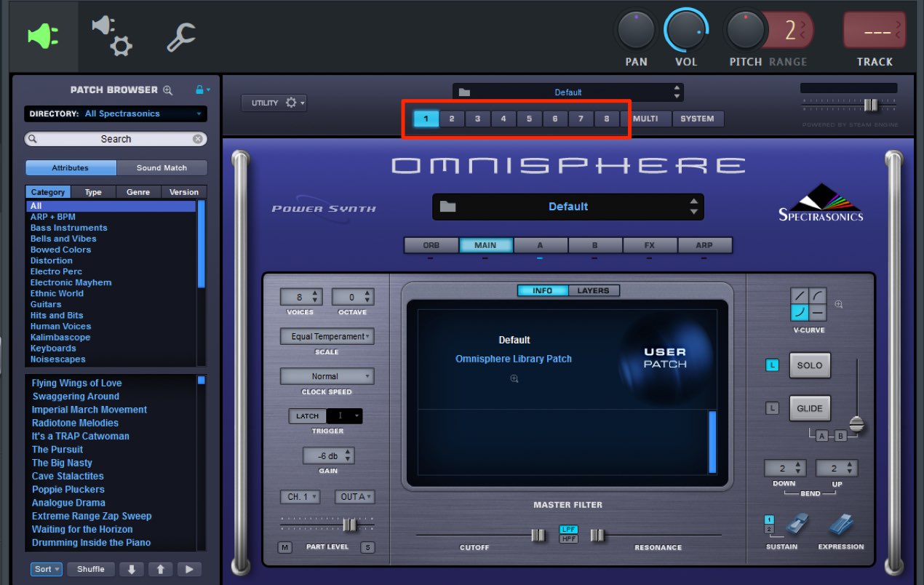Open the DIRECTORY All Spectrasonics dropdown
The height and width of the screenshot is (585, 924).
click(116, 114)
